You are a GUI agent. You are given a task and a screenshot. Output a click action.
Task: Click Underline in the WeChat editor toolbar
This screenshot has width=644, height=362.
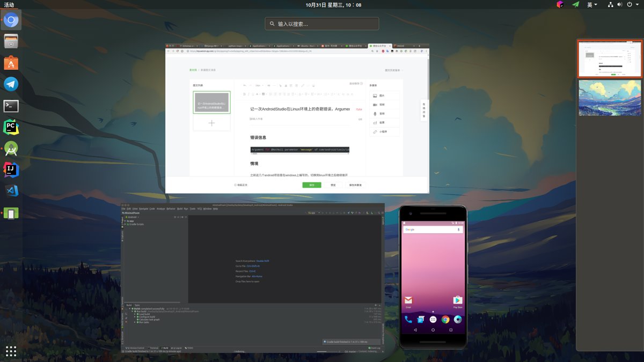pos(253,94)
